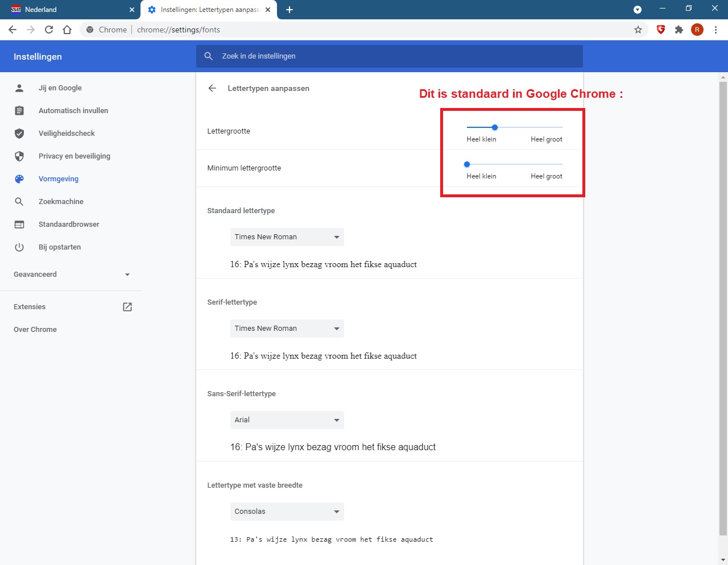Focus the Zoek in de instellingen field
This screenshot has width=728, height=565.
pos(390,56)
